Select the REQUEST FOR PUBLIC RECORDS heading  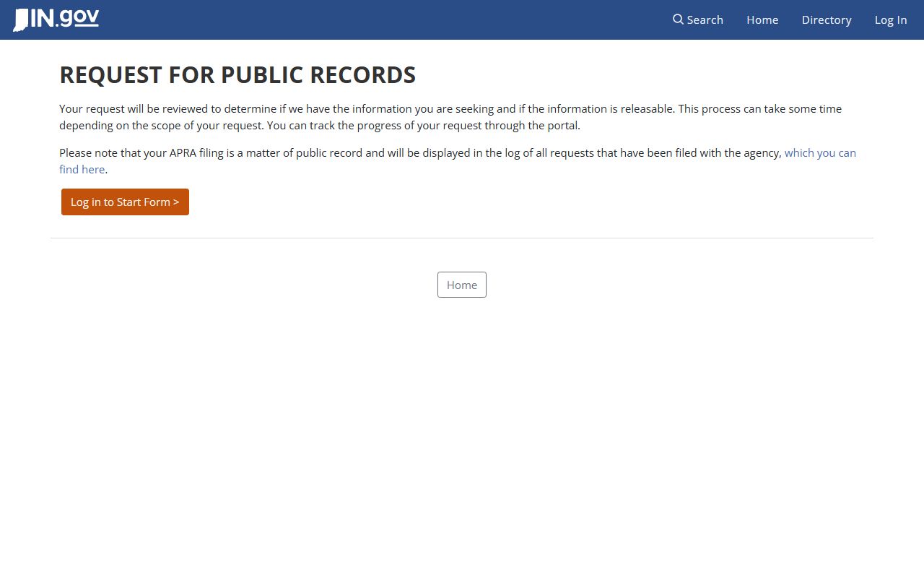click(237, 75)
